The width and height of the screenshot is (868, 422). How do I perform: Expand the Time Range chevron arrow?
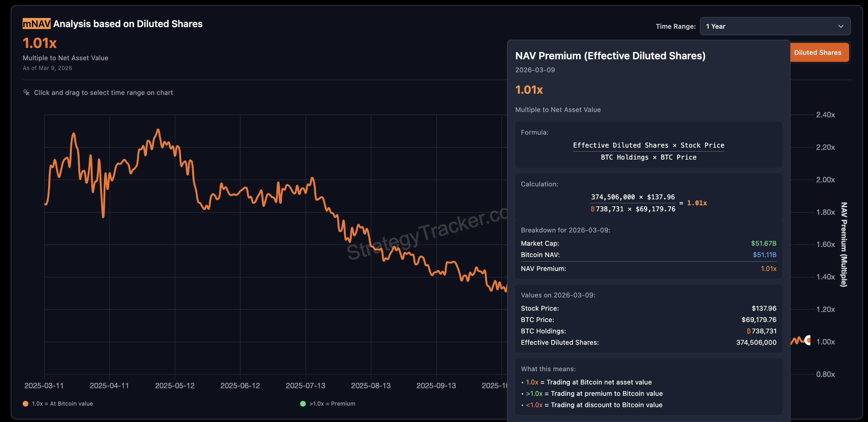click(840, 26)
